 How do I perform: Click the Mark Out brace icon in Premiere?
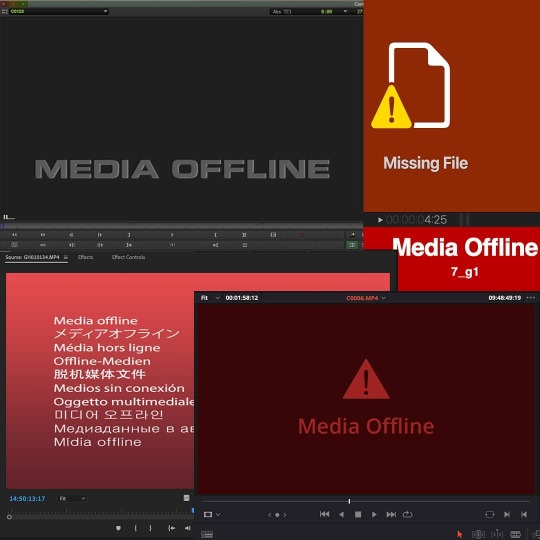coord(150,528)
